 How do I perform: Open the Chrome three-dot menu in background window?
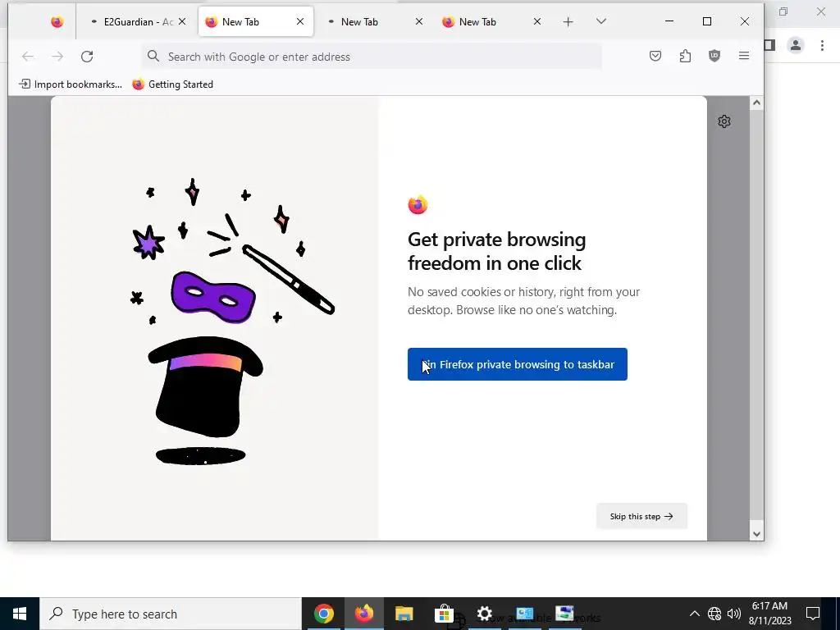pyautogui.click(x=822, y=45)
